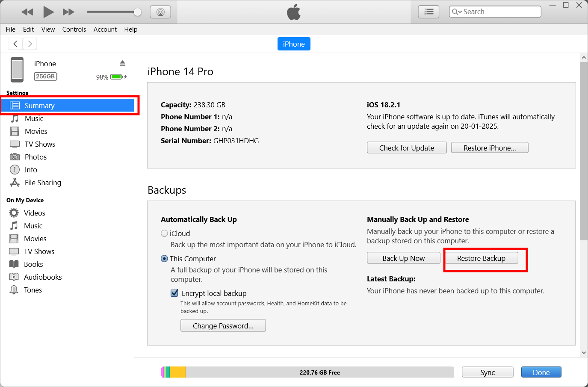588x387 pixels.
Task: Click the blue Done button
Action: 541,372
